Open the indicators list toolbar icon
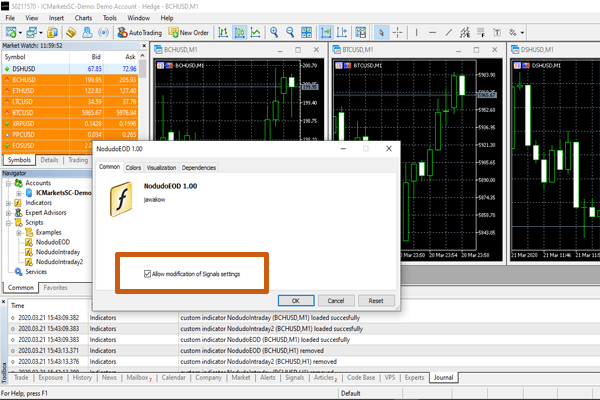 pyautogui.click(x=360, y=33)
